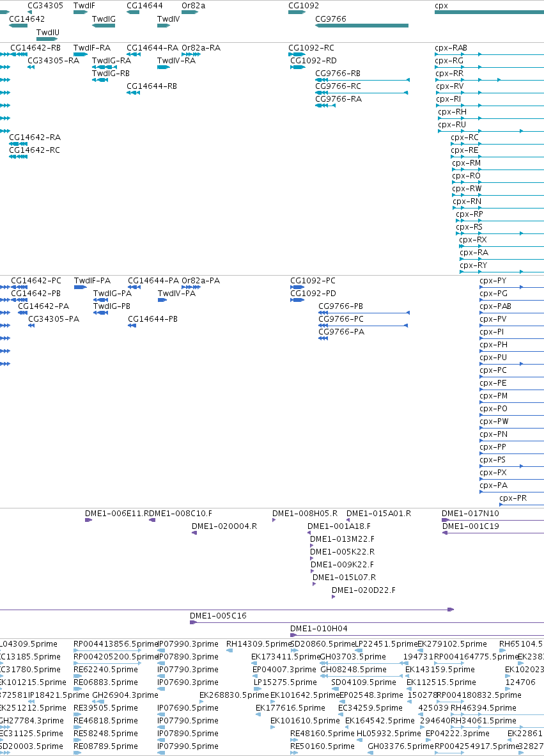Image resolution: width=544 pixels, height=756 pixels.
Task: Open the cpx-RAB transcript label
Action: click(x=451, y=48)
